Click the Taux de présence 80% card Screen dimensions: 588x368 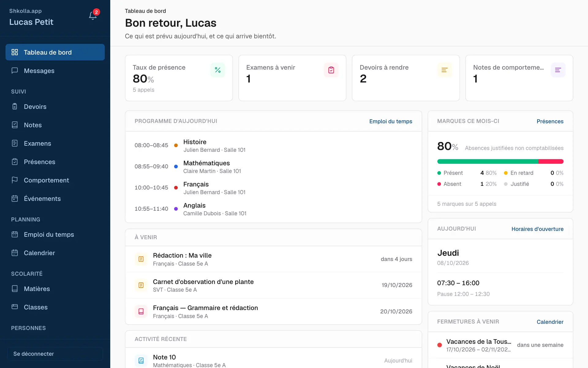179,78
